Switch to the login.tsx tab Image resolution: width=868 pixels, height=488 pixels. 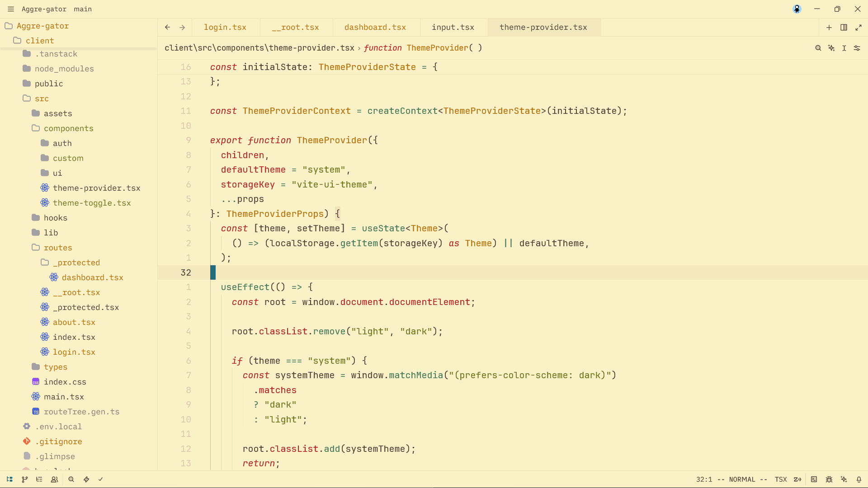225,27
